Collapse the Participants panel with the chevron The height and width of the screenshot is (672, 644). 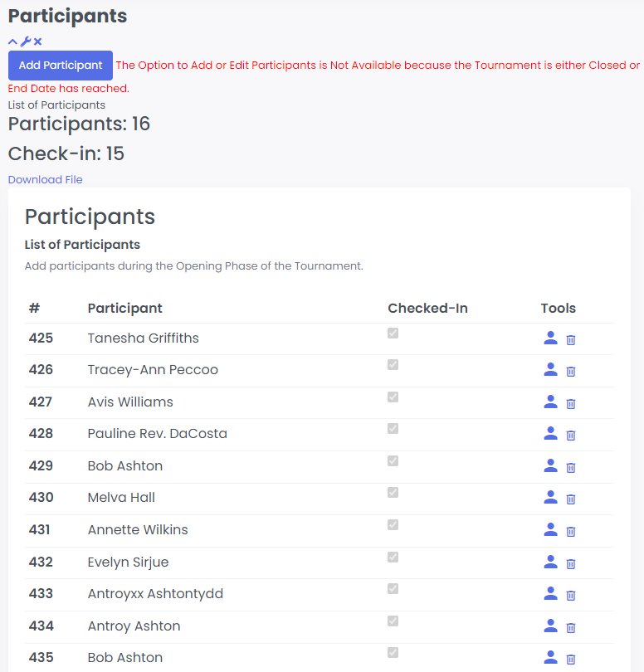pos(12,41)
